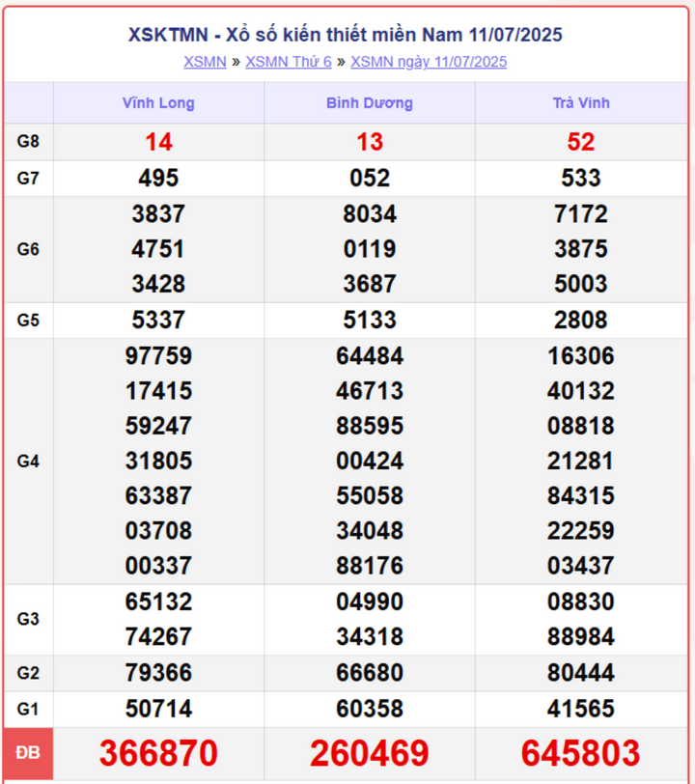Click G4 number 00424
The image size is (695, 784).
(x=370, y=461)
